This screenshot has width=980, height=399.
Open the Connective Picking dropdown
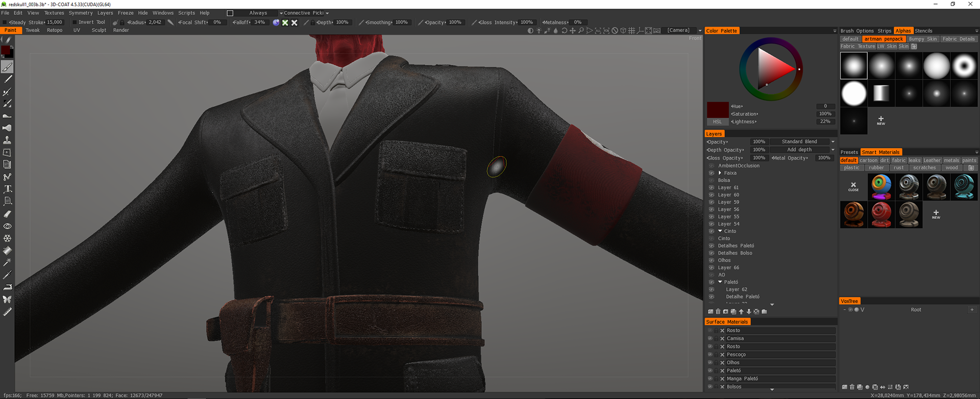pyautogui.click(x=327, y=13)
